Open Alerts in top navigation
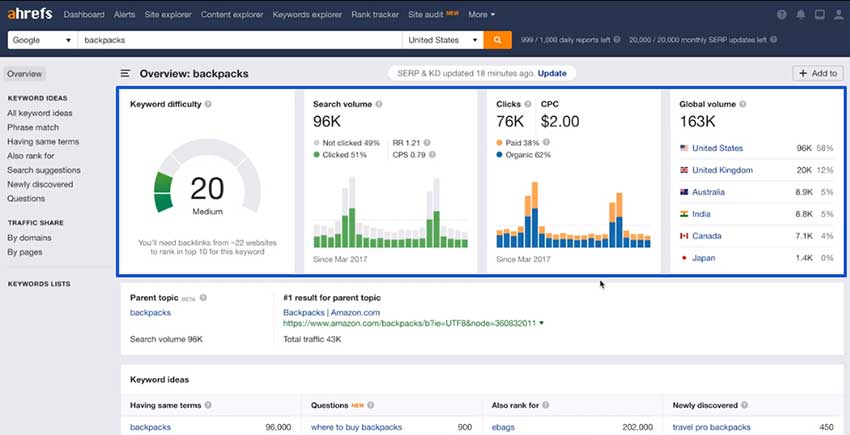The width and height of the screenshot is (850, 435). click(x=124, y=15)
